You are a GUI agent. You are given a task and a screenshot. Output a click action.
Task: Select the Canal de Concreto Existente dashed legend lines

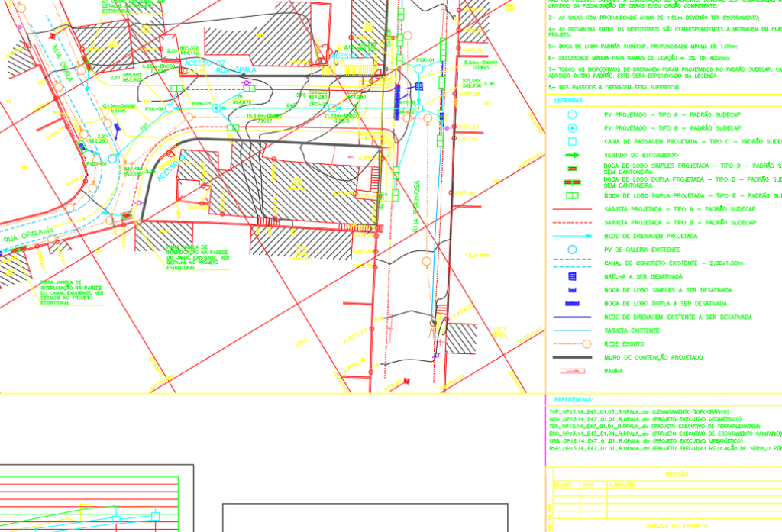(572, 263)
